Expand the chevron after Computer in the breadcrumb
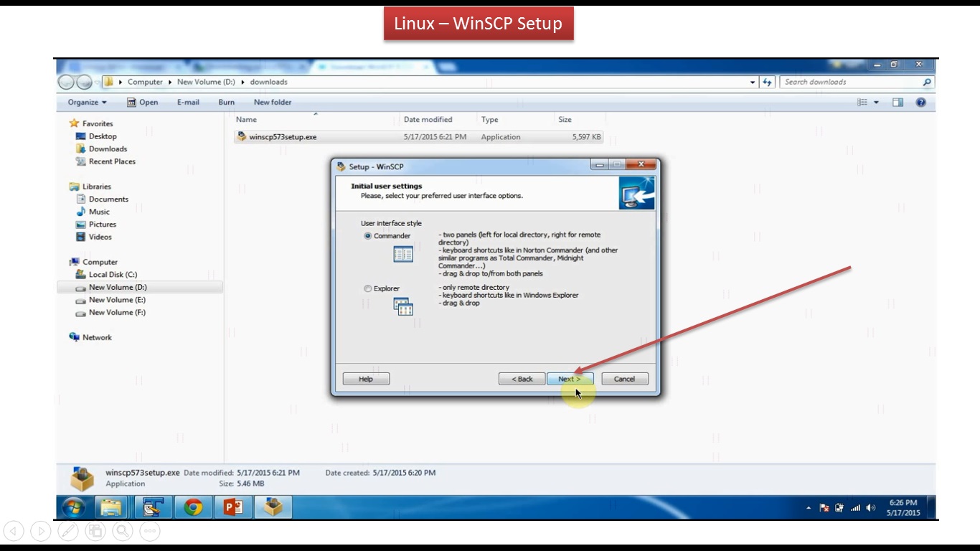The width and height of the screenshot is (980, 551). 171,82
